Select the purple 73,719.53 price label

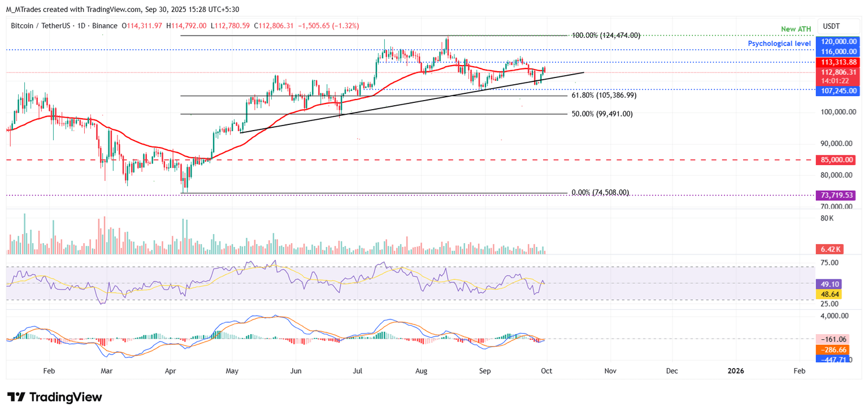(x=838, y=194)
